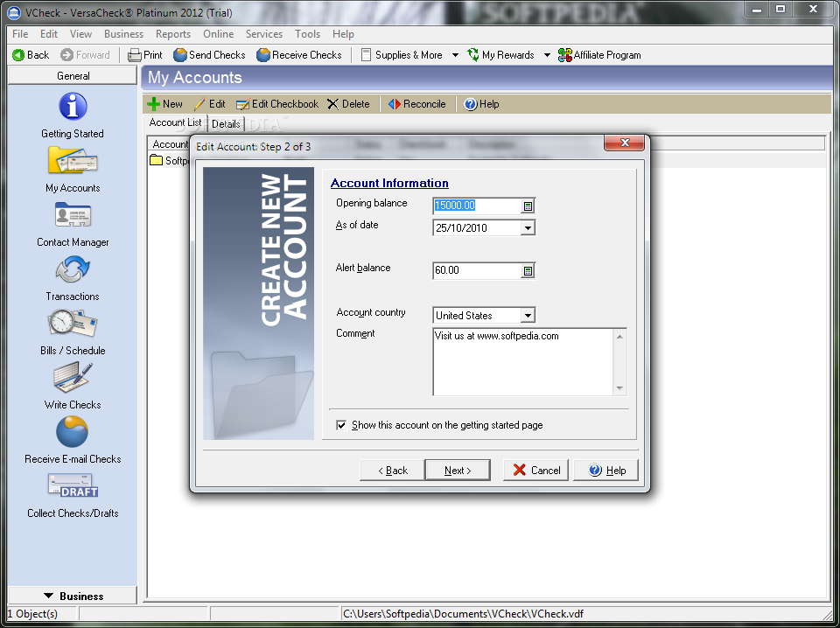Screen dimensions: 840x628
Task: Switch to the Account List tab
Action: [175, 122]
